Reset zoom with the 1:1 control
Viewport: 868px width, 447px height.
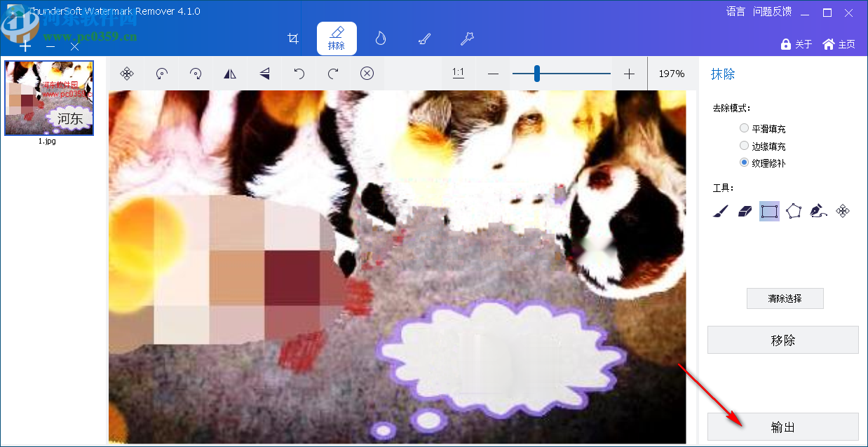(459, 74)
